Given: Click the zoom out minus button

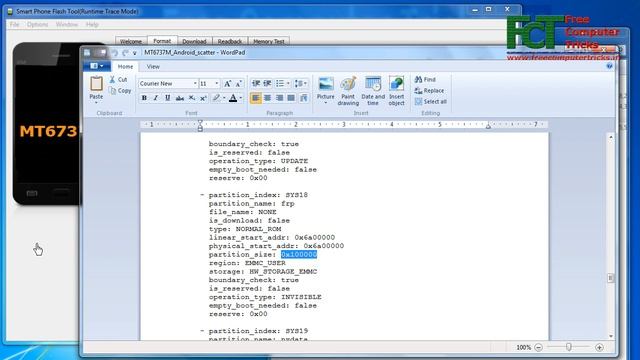Looking at the screenshot, I should click(x=538, y=347).
